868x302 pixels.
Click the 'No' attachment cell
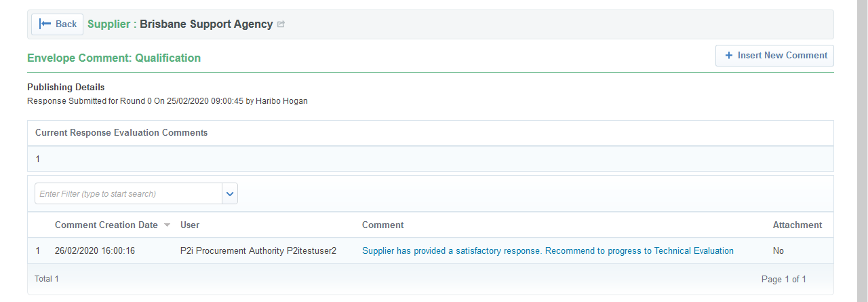[x=778, y=251]
